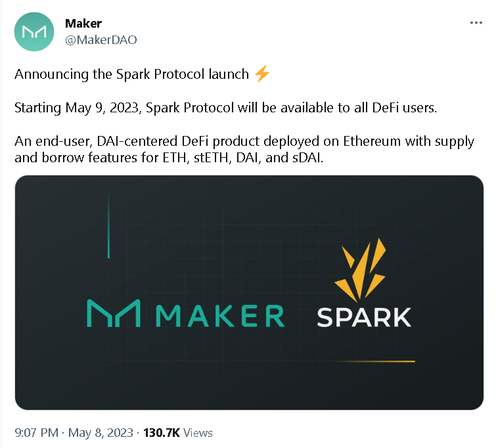Open the three-dot more options menu
This screenshot has width=496, height=448.
[x=476, y=23]
